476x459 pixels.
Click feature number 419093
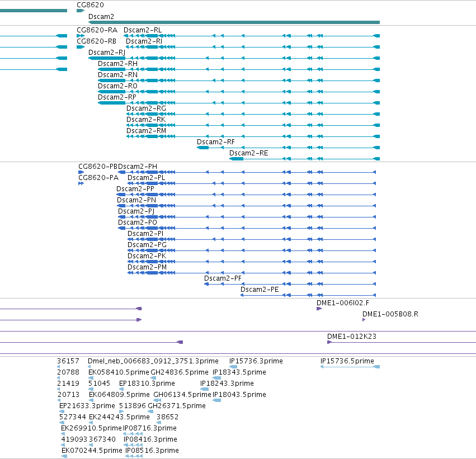74,440
